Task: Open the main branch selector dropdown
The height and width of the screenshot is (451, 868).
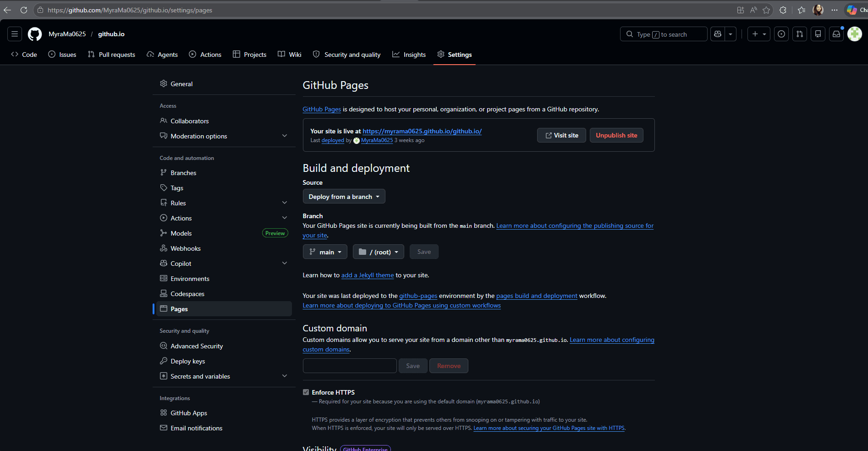Action: (x=325, y=252)
